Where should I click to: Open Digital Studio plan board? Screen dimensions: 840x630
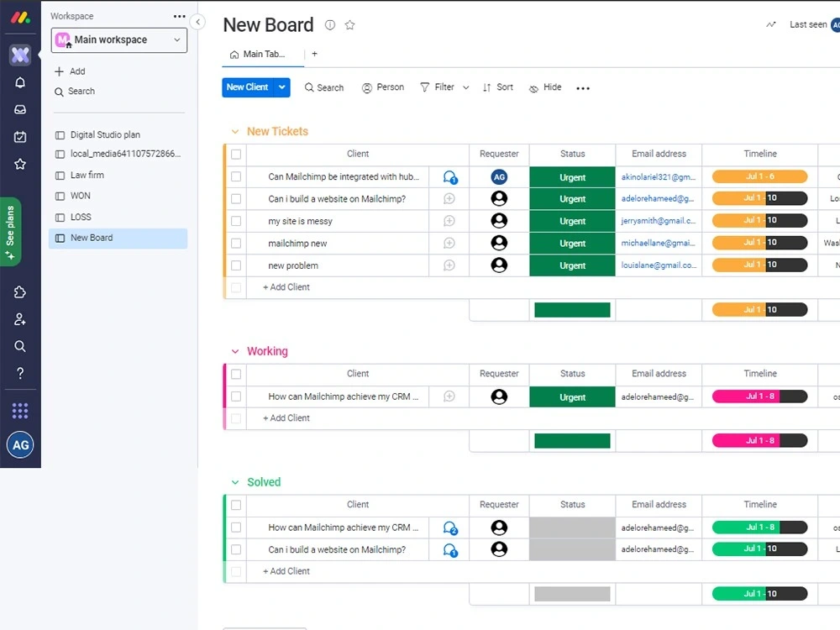tap(118, 135)
